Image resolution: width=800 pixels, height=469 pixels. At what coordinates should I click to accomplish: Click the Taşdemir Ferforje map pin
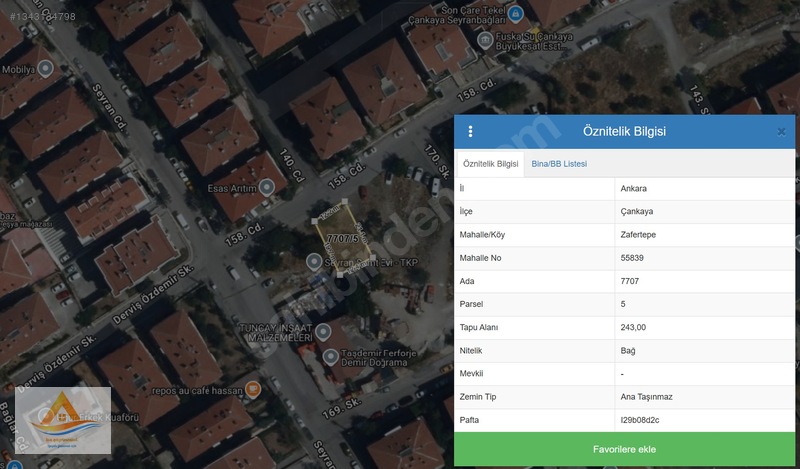tap(330, 357)
